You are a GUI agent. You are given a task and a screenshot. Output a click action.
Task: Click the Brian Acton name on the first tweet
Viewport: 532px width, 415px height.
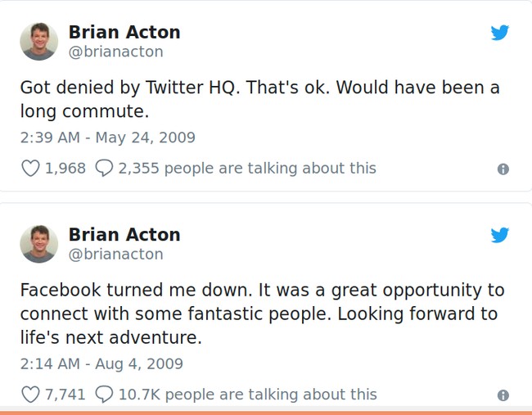124,32
